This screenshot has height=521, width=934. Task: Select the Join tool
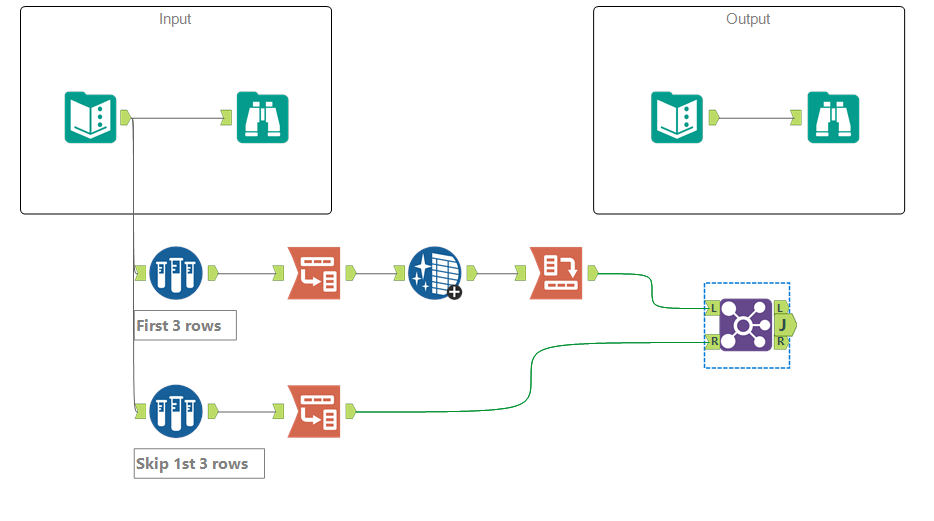tap(746, 325)
